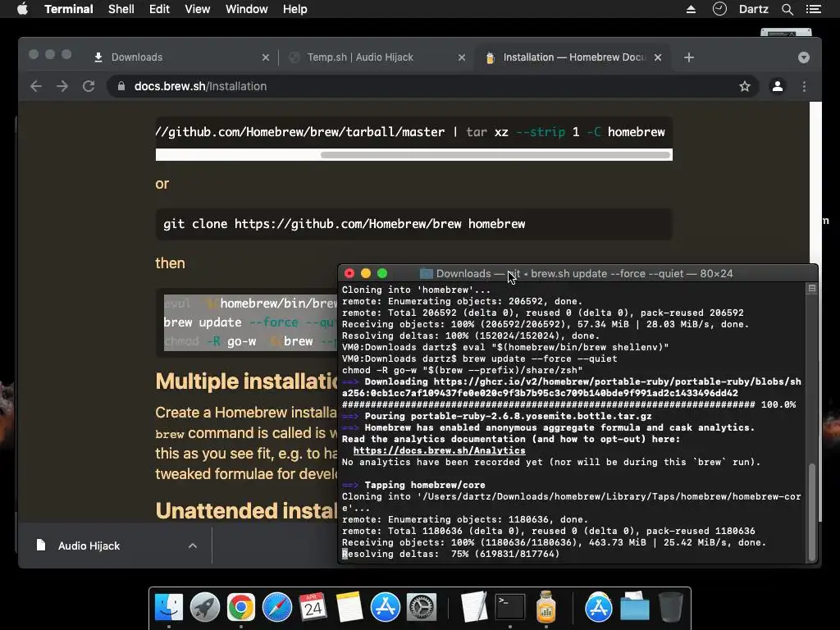The image size is (840, 630).
Task: Open Finder from the Dock
Action: [169, 608]
